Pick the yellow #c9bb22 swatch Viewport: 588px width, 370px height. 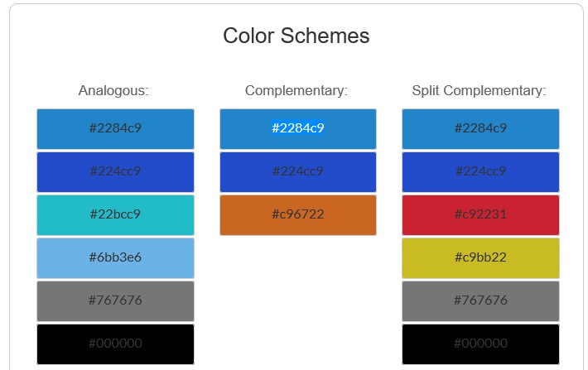tap(480, 258)
